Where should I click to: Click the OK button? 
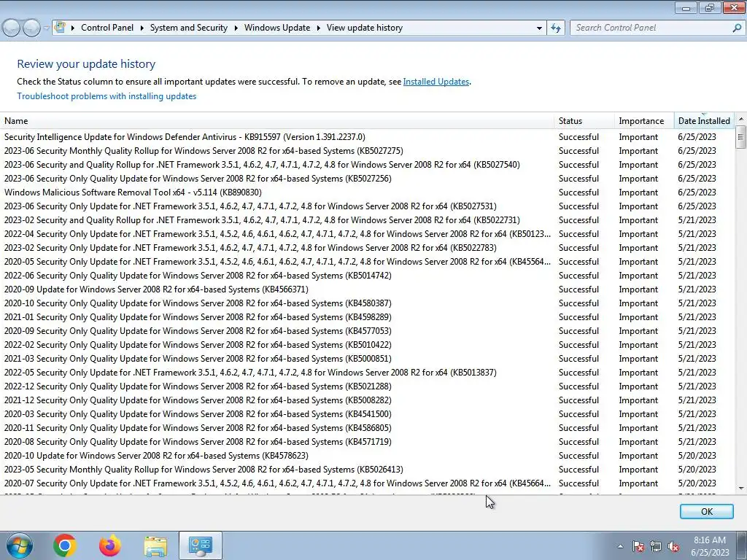click(706, 511)
